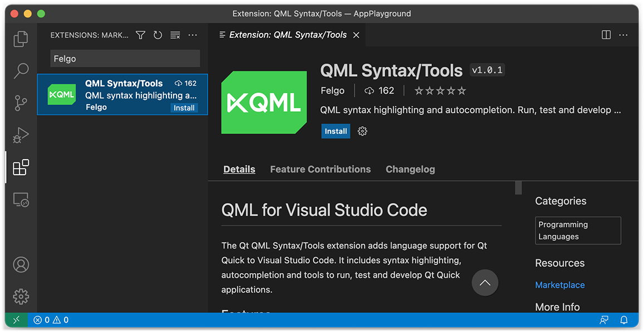Open notifications bell in status bar
Image resolution: width=644 pixels, height=332 pixels.
click(624, 320)
